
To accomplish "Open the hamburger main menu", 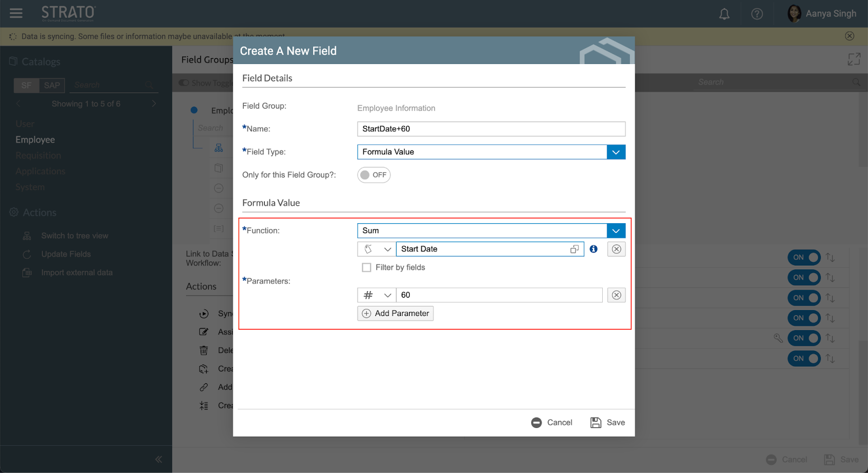I will [16, 13].
